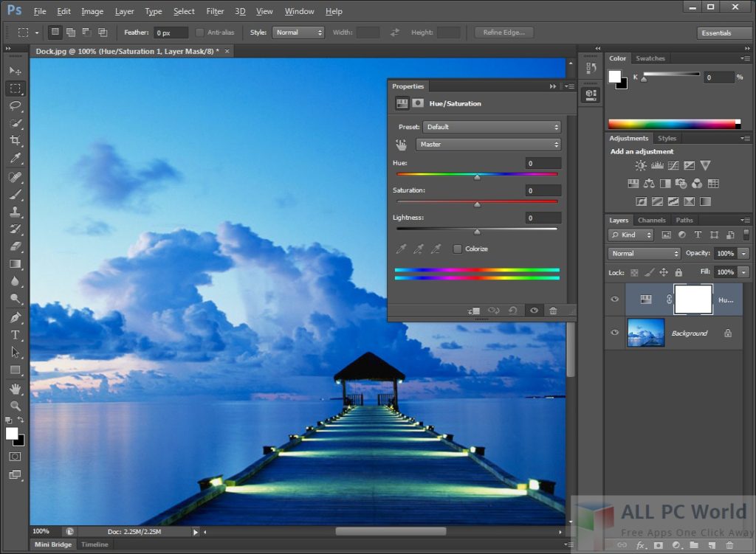Screen dimensions: 756x554
Task: Select the Clone Stamp tool
Action: point(15,212)
